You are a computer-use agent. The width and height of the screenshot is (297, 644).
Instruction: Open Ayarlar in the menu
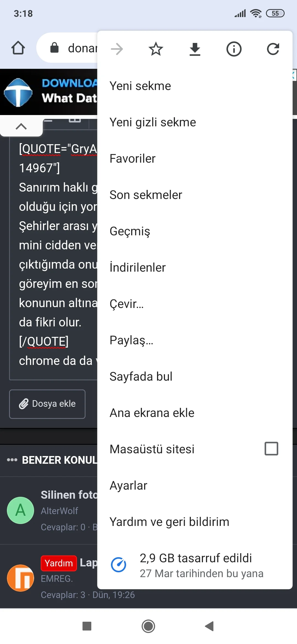[128, 485]
